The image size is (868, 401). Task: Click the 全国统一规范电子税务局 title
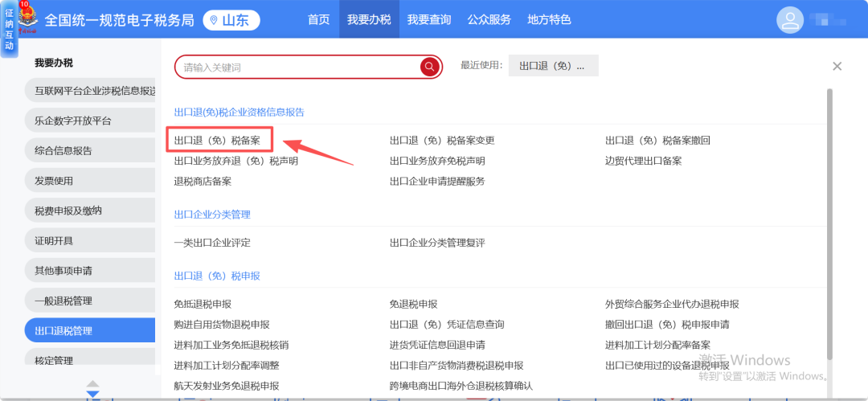[x=119, y=21]
